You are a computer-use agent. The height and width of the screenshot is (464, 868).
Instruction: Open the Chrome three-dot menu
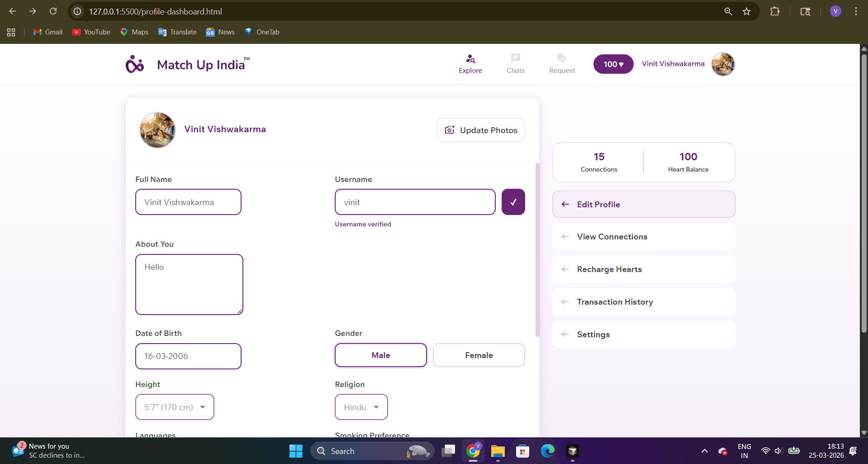(x=856, y=11)
